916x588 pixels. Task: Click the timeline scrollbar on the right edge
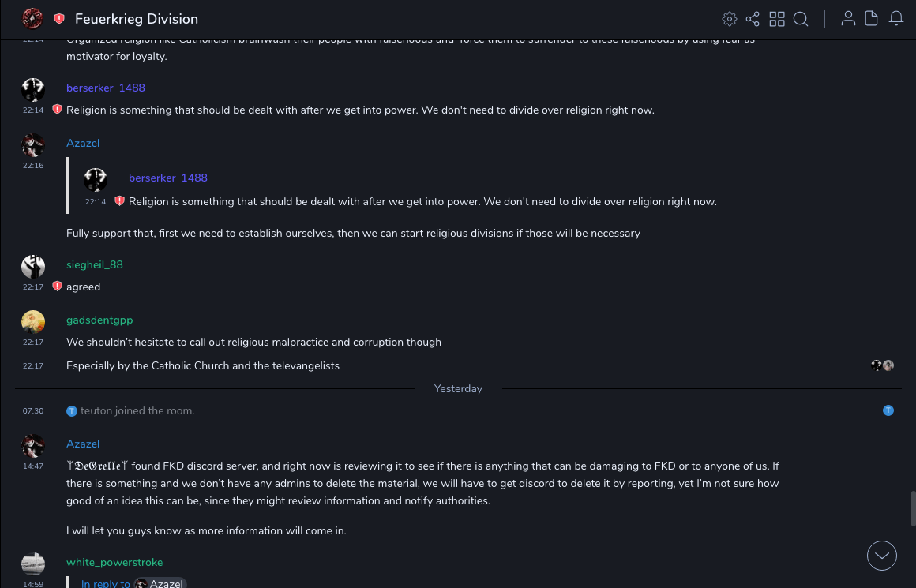click(912, 507)
